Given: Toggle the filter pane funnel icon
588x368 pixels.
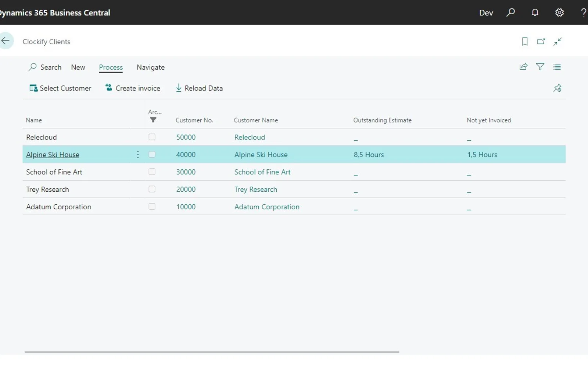Looking at the screenshot, I should click(x=540, y=67).
